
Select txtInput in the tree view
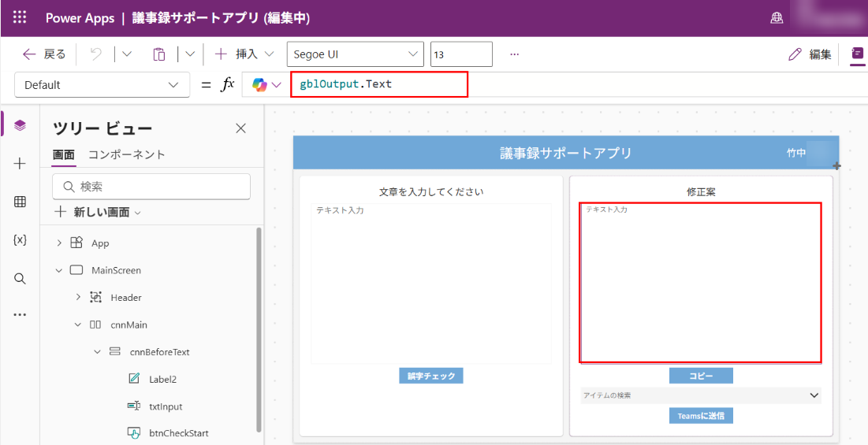coord(166,406)
